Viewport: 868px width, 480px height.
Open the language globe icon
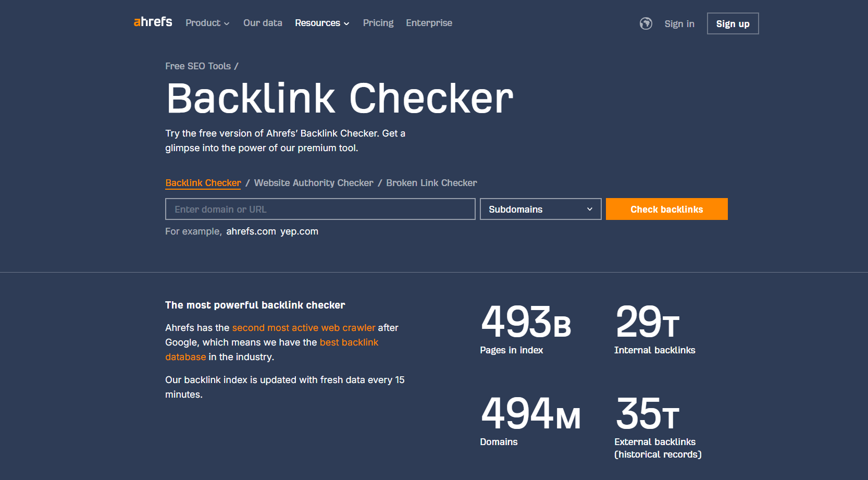pos(646,23)
